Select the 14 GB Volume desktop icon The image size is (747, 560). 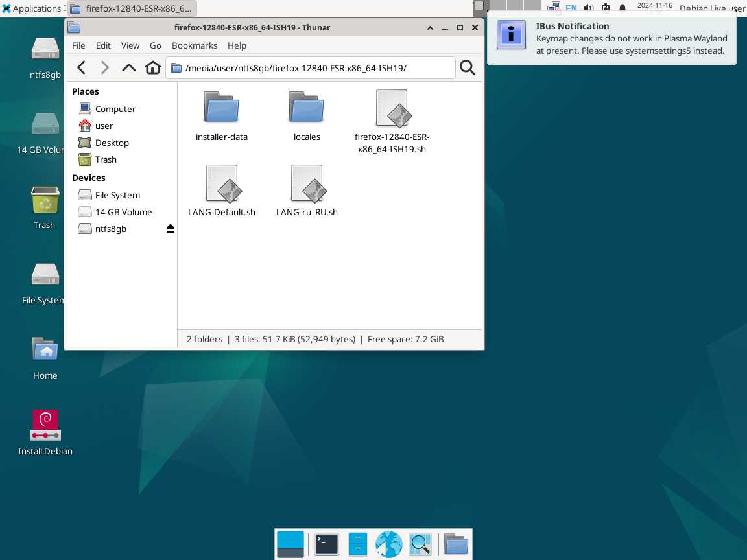coord(42,134)
